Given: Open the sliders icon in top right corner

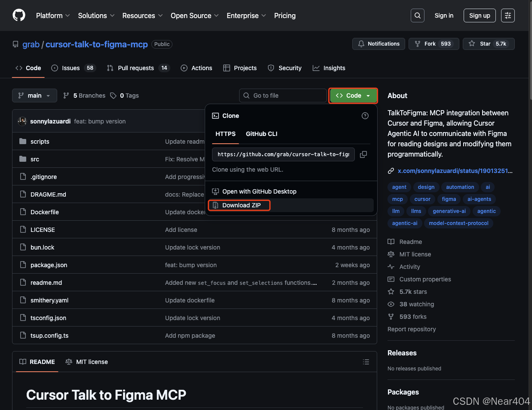Looking at the screenshot, I should coord(507,15).
